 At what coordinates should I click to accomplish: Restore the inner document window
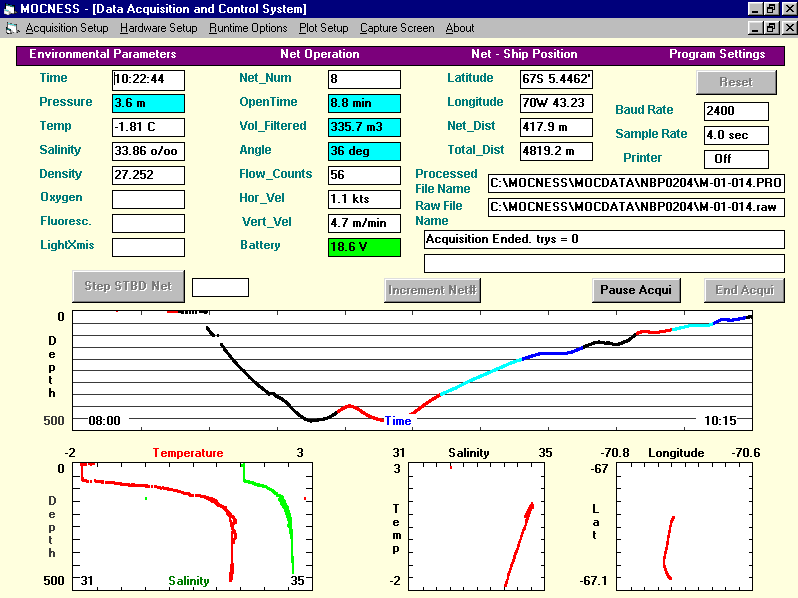(772, 28)
